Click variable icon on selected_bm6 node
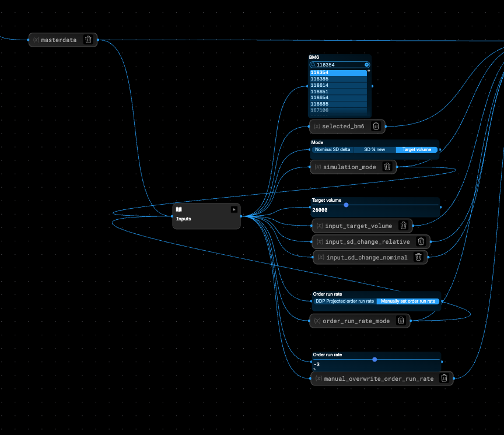This screenshot has width=504, height=435. coord(317,127)
